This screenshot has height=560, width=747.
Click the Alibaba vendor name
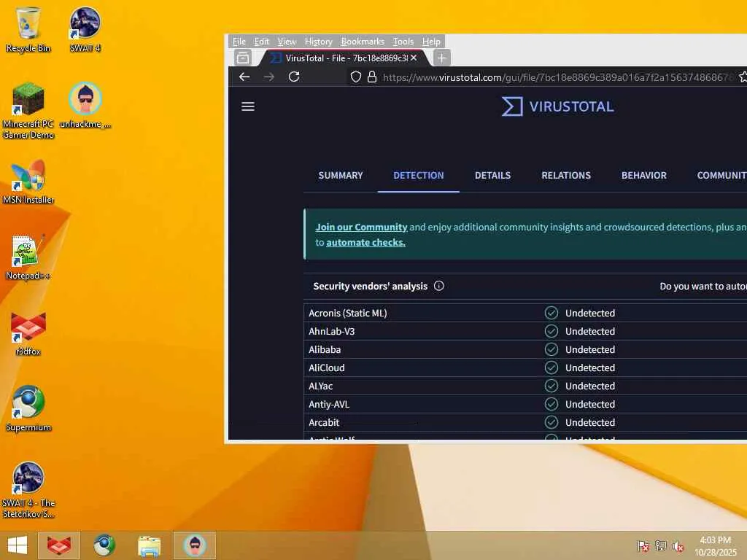tap(325, 349)
